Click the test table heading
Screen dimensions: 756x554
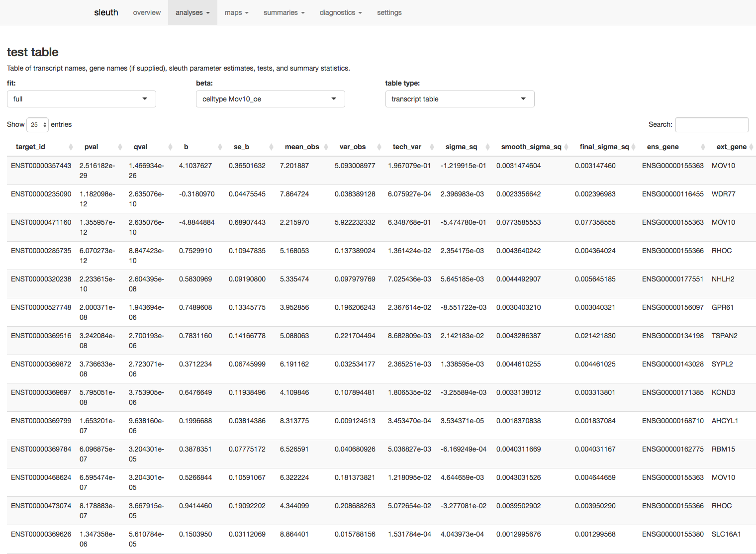pos(33,52)
